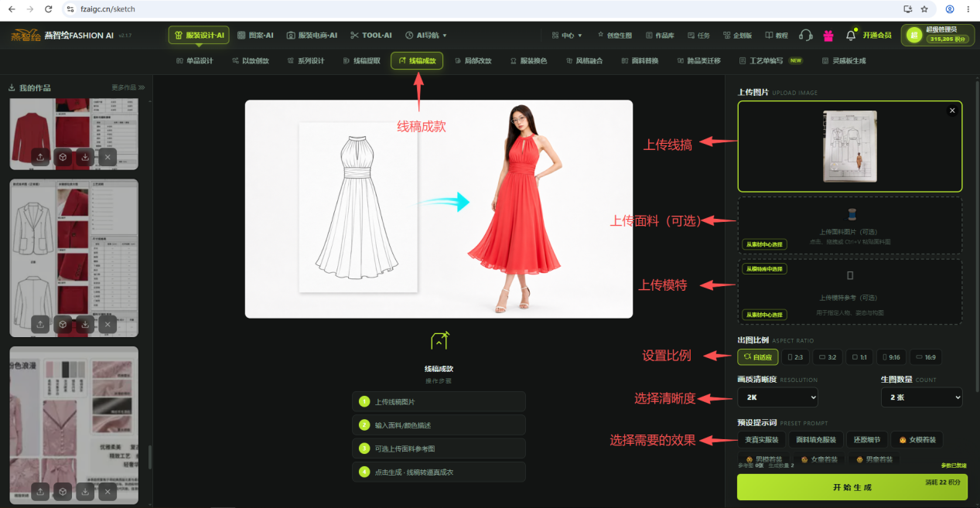Click 3D cube icon on red blazer card

coord(63,157)
